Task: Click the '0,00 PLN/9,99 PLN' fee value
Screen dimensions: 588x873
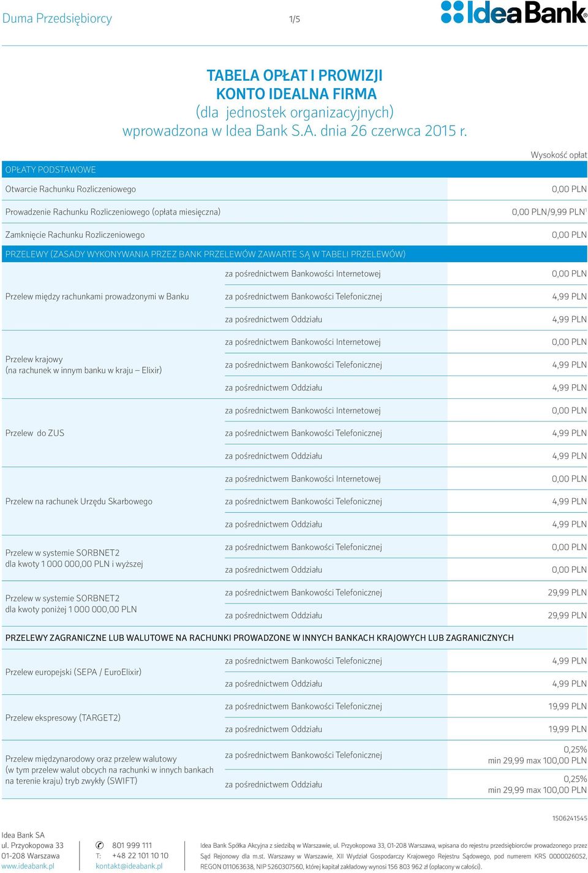Action: tap(549, 212)
